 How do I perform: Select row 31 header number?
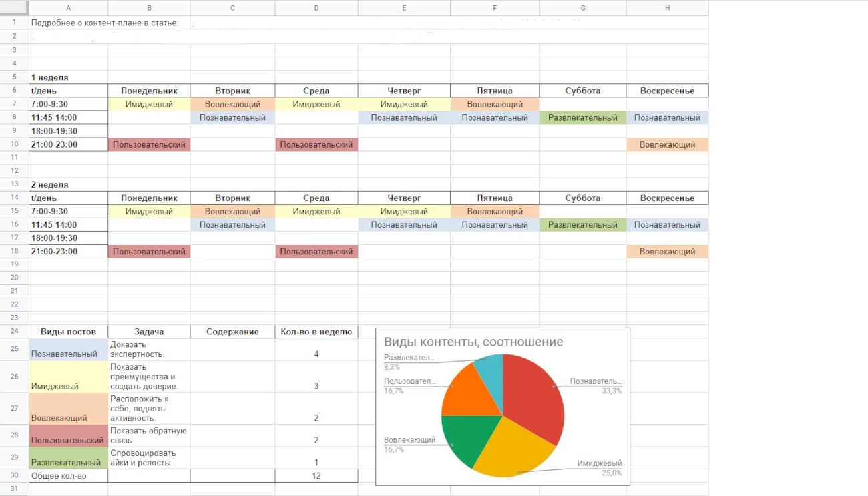pos(14,489)
